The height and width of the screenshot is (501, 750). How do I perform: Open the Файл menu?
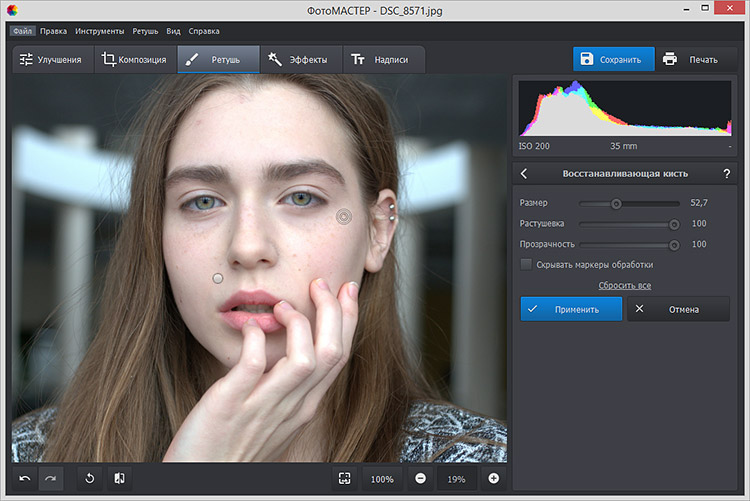[x=23, y=31]
